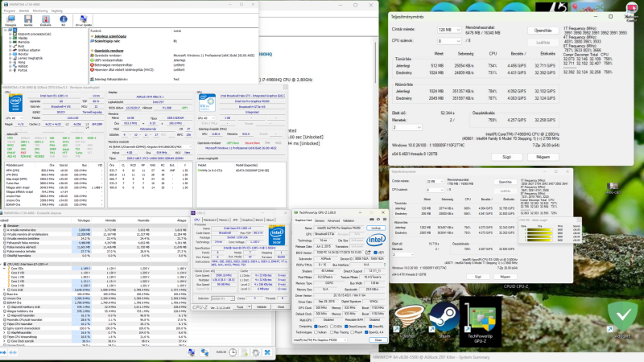Click the BIOS export share icon in GPU-Z
Screen dimensions: 644x362
368,253
